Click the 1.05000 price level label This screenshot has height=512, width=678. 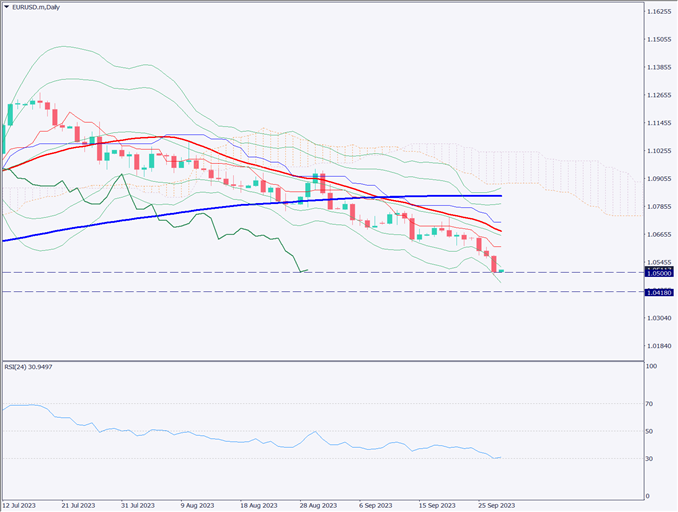click(x=659, y=272)
